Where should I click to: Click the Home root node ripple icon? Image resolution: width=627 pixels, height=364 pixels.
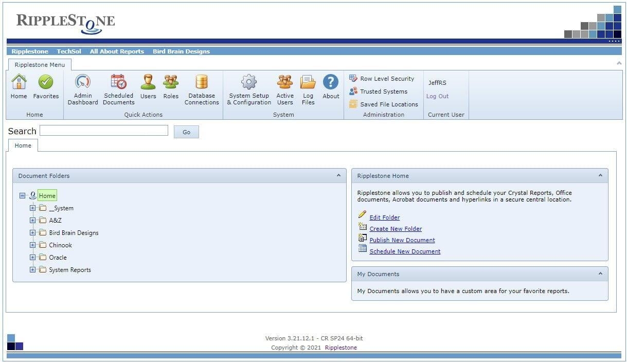click(x=33, y=195)
